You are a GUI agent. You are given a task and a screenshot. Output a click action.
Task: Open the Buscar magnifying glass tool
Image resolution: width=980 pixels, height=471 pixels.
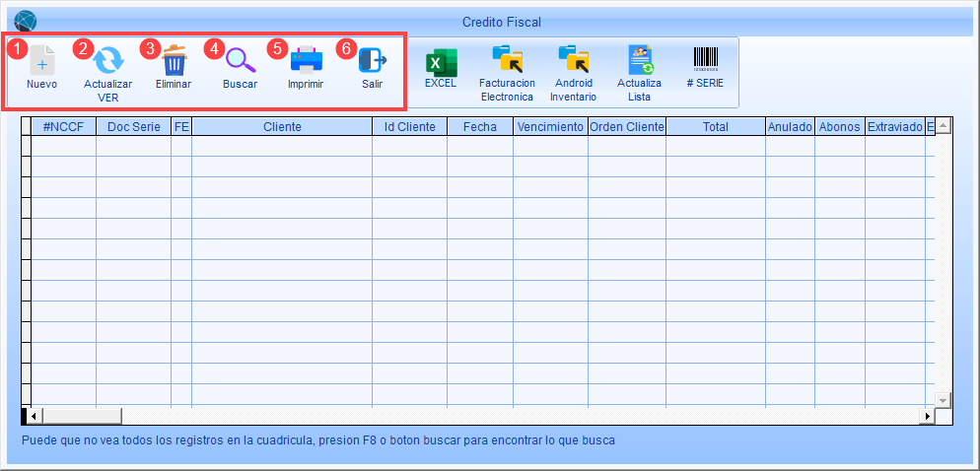[x=241, y=60]
